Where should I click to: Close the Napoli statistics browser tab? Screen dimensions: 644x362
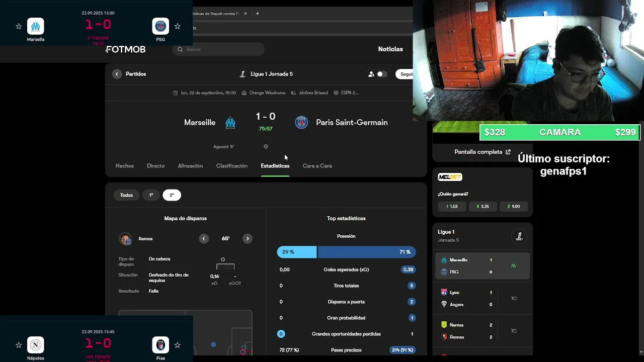pos(246,14)
